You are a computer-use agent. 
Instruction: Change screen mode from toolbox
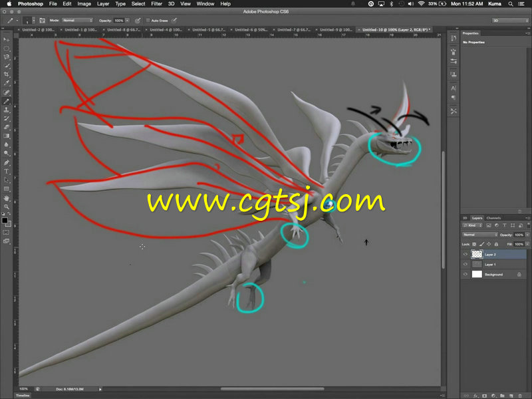coord(6,241)
